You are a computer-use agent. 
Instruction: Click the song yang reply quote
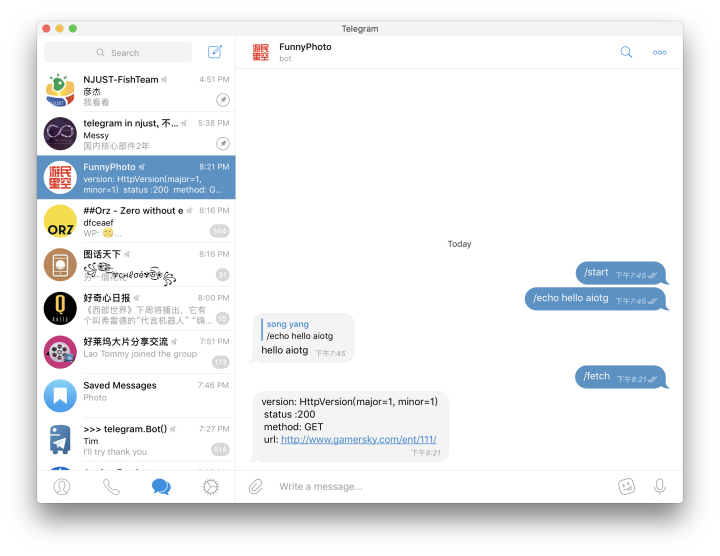[298, 330]
